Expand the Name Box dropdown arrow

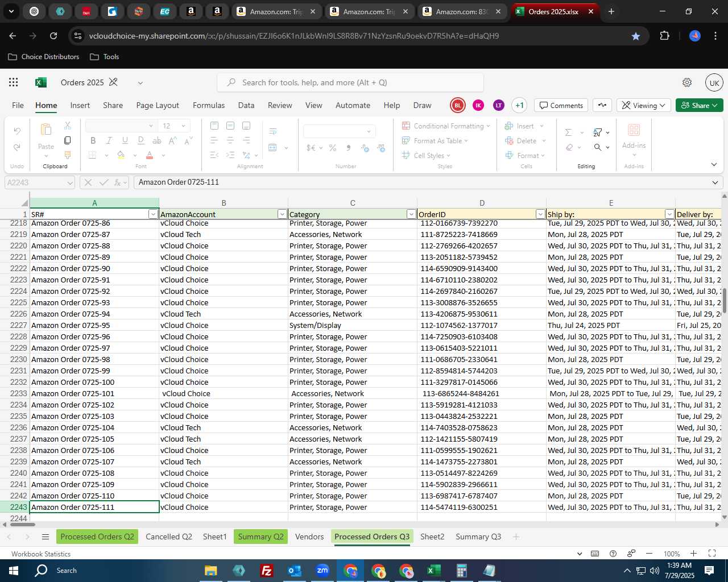(x=70, y=182)
